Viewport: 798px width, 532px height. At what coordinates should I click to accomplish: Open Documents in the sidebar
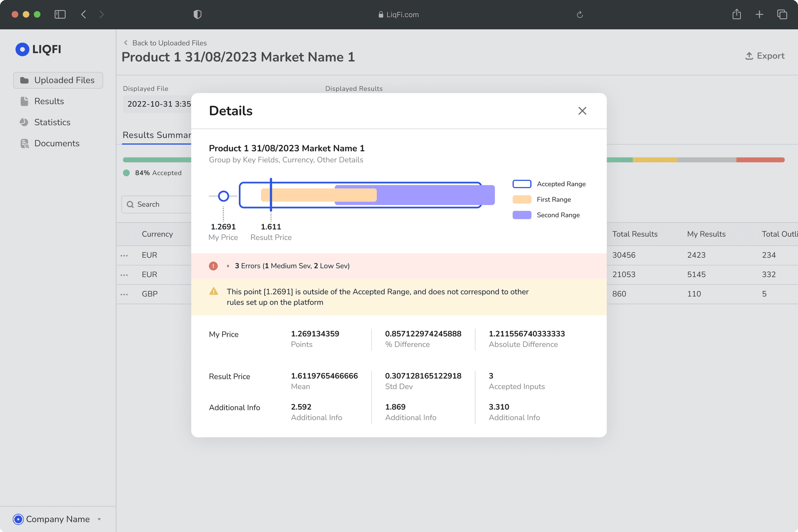pyautogui.click(x=56, y=143)
